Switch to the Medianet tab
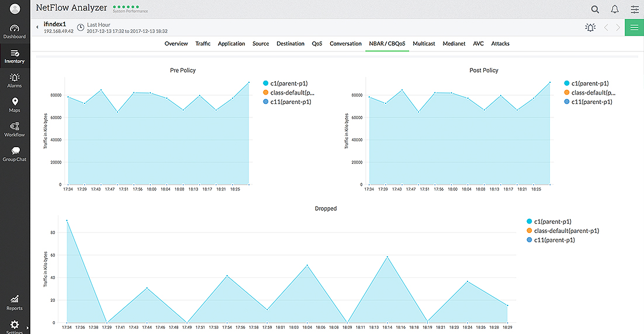Viewport: 644px width, 334px height. [x=454, y=43]
